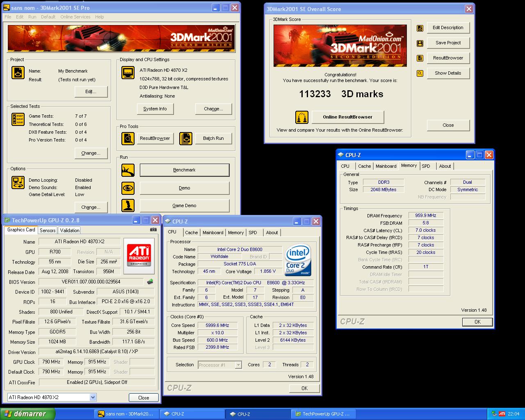The width and height of the screenshot is (525, 420).
Task: Click the Show Details magnifier icon
Action: pos(420,73)
